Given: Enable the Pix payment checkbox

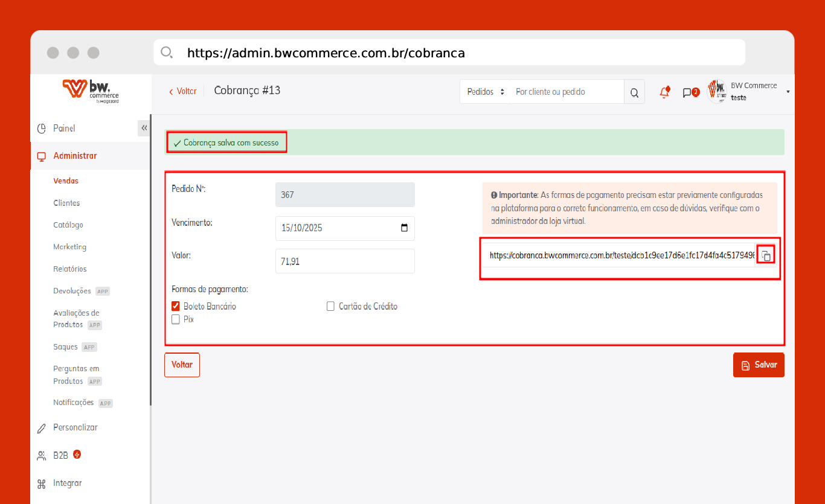Looking at the screenshot, I should pyautogui.click(x=176, y=319).
